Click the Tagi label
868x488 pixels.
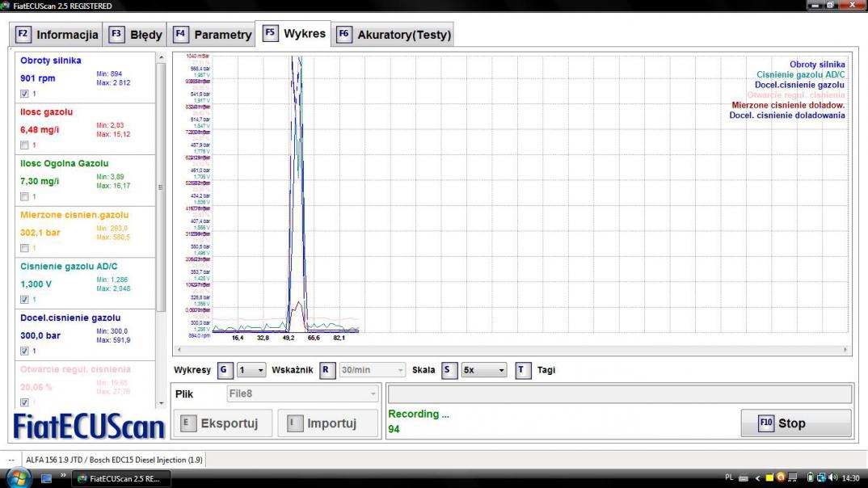pos(546,370)
